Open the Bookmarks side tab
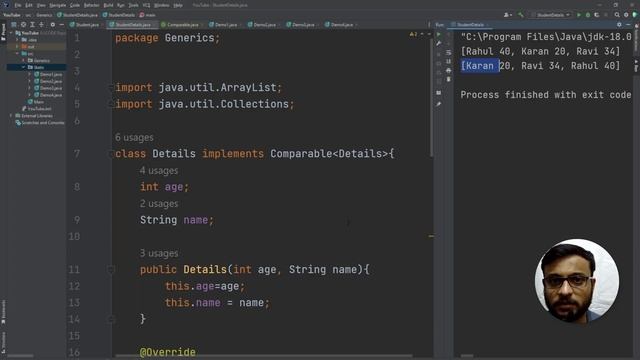 coord(3,312)
